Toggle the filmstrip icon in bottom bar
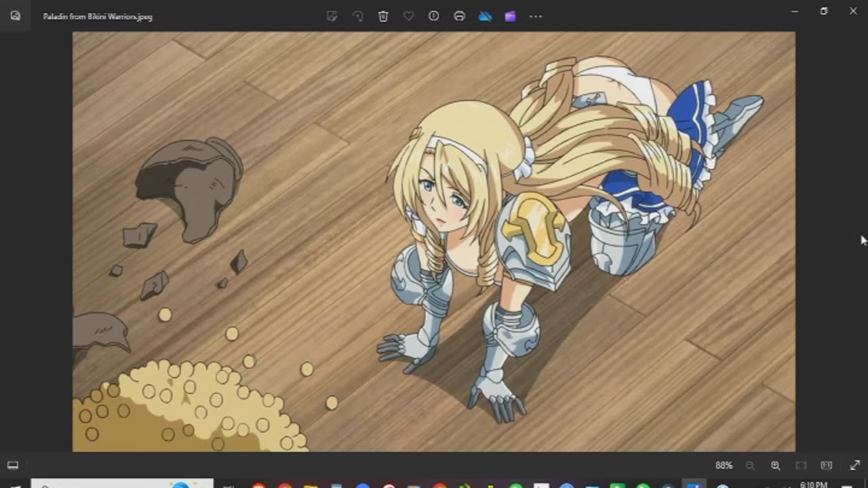This screenshot has height=488, width=868. 13,466
